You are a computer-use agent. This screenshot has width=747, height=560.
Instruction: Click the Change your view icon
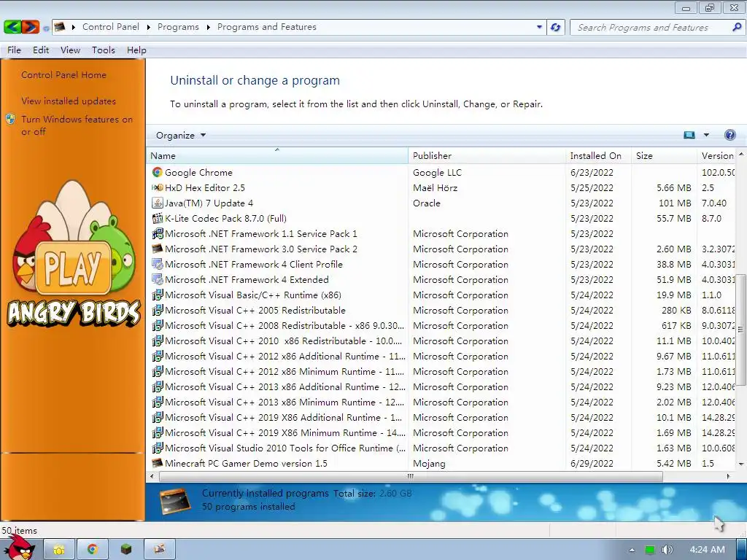[x=689, y=135]
